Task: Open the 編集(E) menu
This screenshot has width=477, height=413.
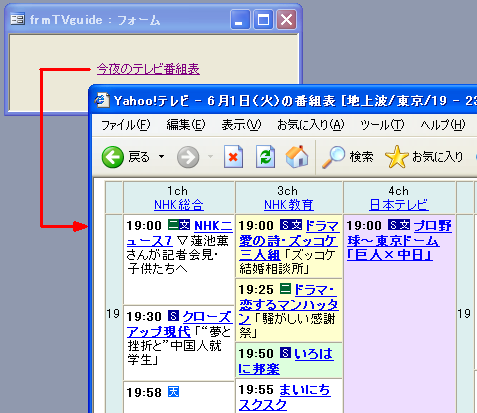Action: click(x=186, y=125)
